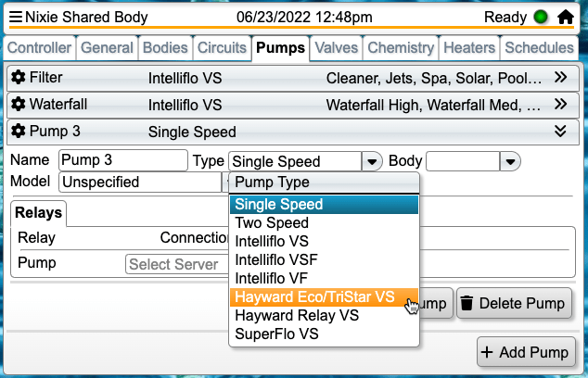Click the partly hidden Pump button
The height and width of the screenshot is (378, 588).
tap(436, 303)
